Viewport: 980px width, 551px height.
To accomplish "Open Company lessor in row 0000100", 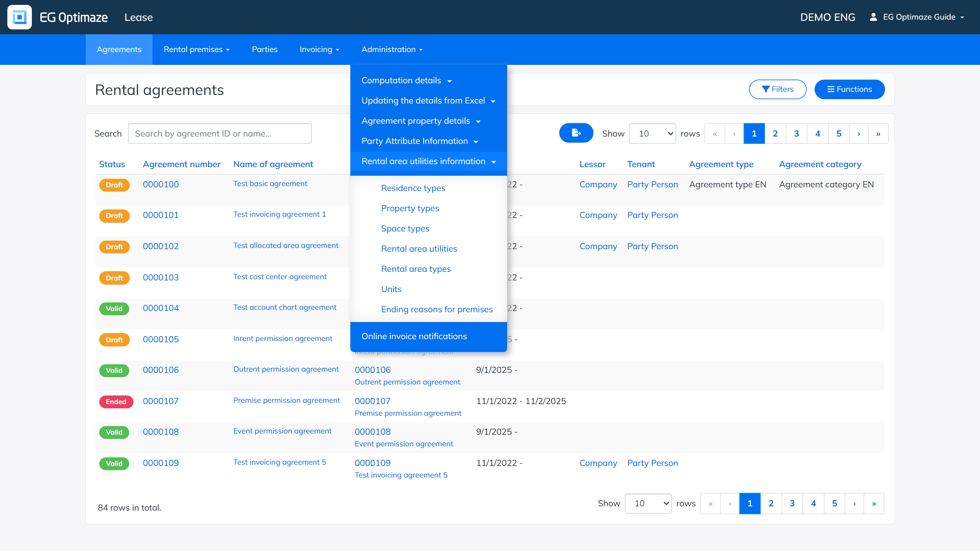I will [x=598, y=184].
